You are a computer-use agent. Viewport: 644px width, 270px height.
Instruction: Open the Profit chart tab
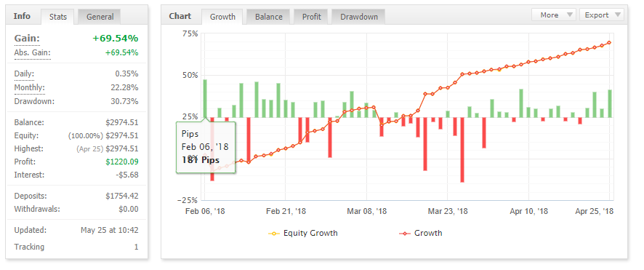(312, 17)
